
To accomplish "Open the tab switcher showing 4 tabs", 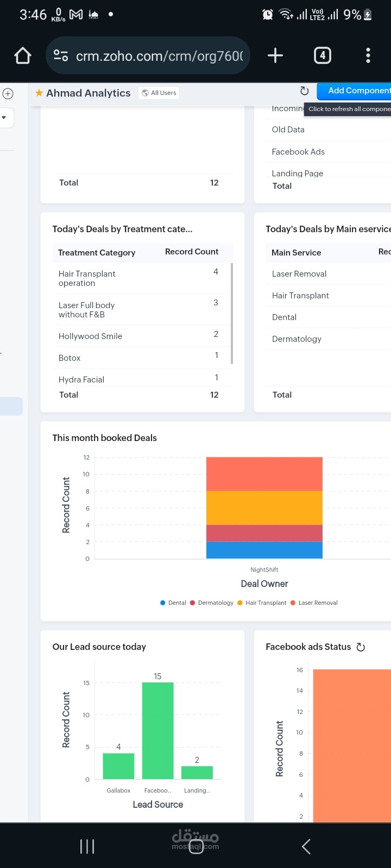I will click(x=323, y=55).
